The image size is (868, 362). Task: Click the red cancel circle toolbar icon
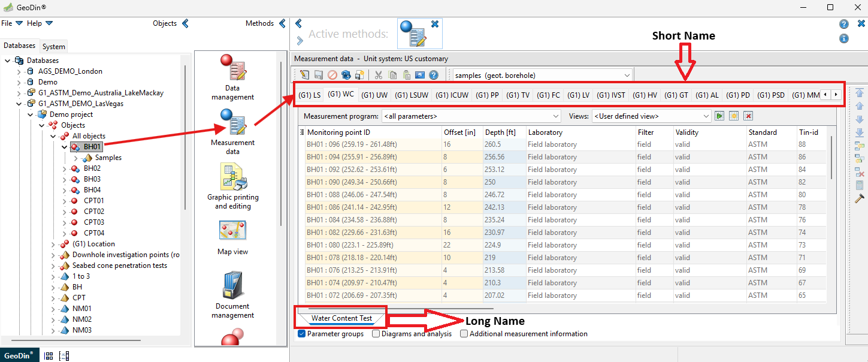(x=332, y=75)
